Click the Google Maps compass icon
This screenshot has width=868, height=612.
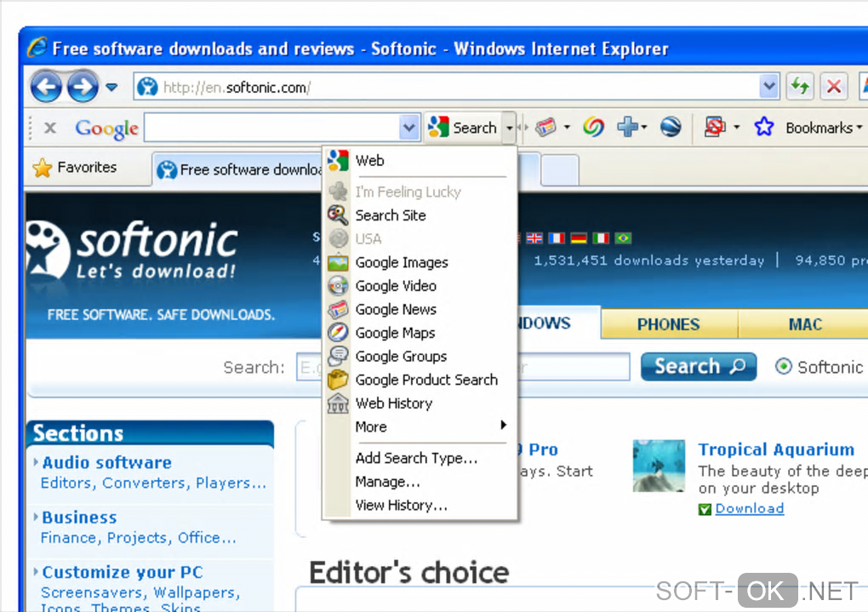[338, 332]
